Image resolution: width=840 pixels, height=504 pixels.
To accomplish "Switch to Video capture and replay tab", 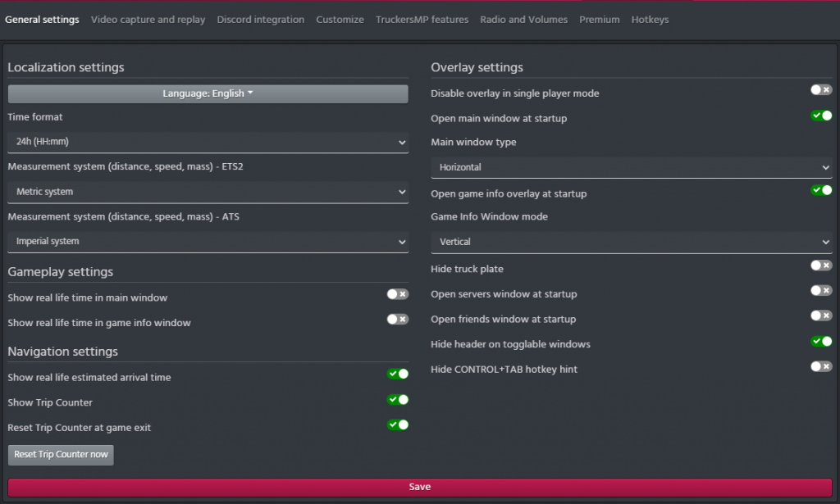I will [148, 20].
